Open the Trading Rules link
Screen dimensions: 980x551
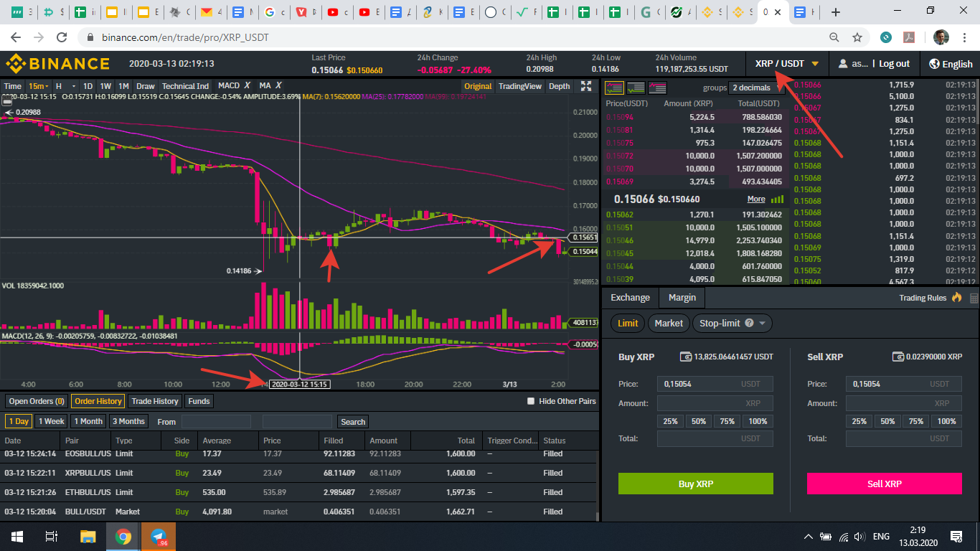[923, 298]
